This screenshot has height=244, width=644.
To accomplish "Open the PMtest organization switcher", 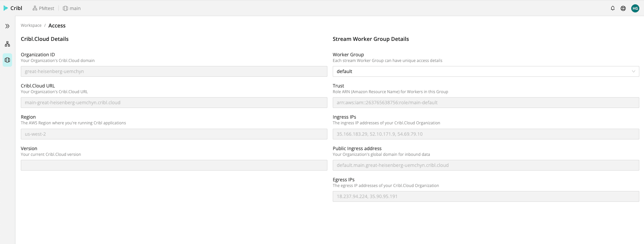I will [43, 8].
